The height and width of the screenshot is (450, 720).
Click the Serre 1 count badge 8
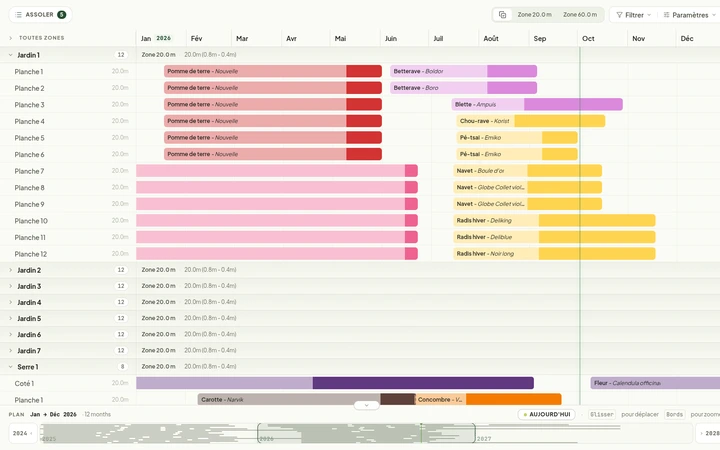click(x=122, y=366)
